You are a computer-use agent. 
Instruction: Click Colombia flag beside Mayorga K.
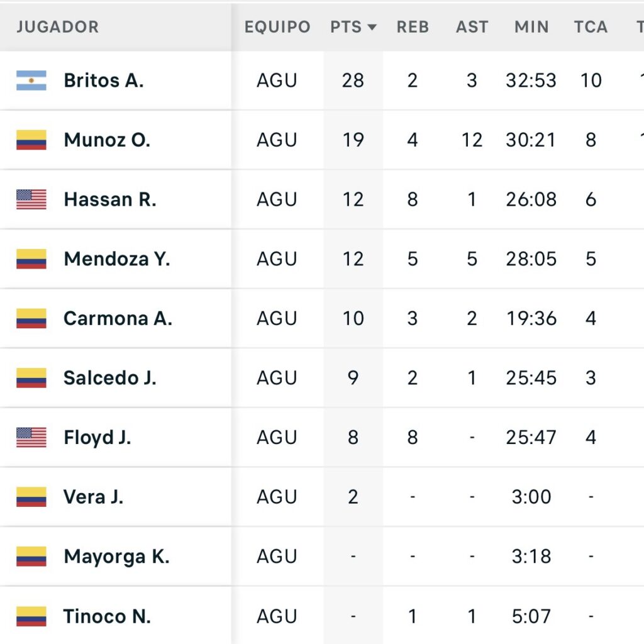[31, 556]
